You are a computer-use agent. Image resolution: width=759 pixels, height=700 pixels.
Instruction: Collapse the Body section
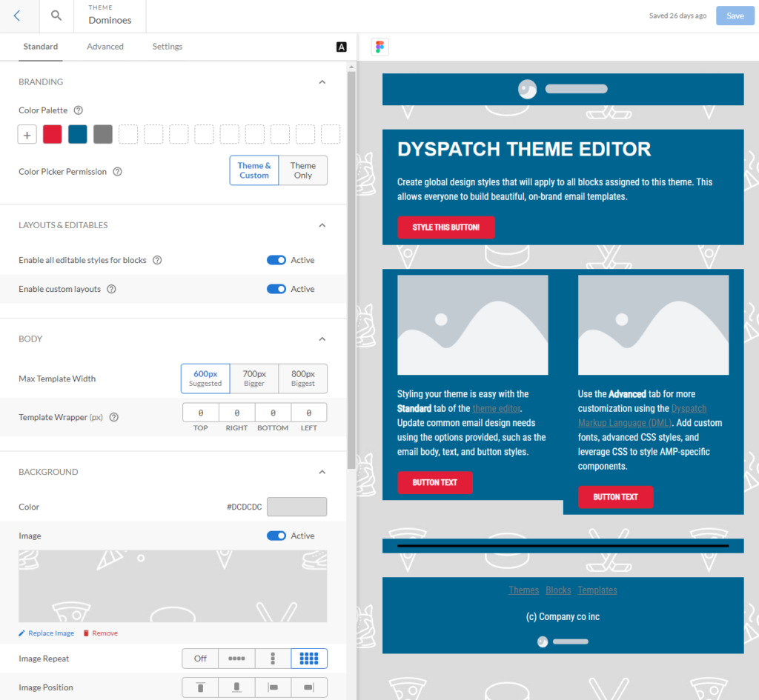322,339
